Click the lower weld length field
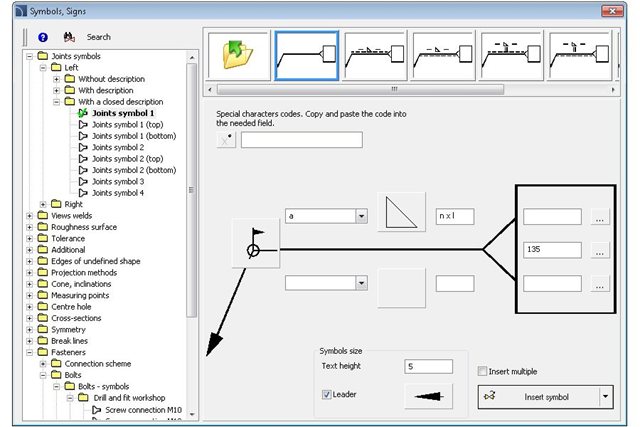The width and height of the screenshot is (640, 427). pyautogui.click(x=455, y=283)
